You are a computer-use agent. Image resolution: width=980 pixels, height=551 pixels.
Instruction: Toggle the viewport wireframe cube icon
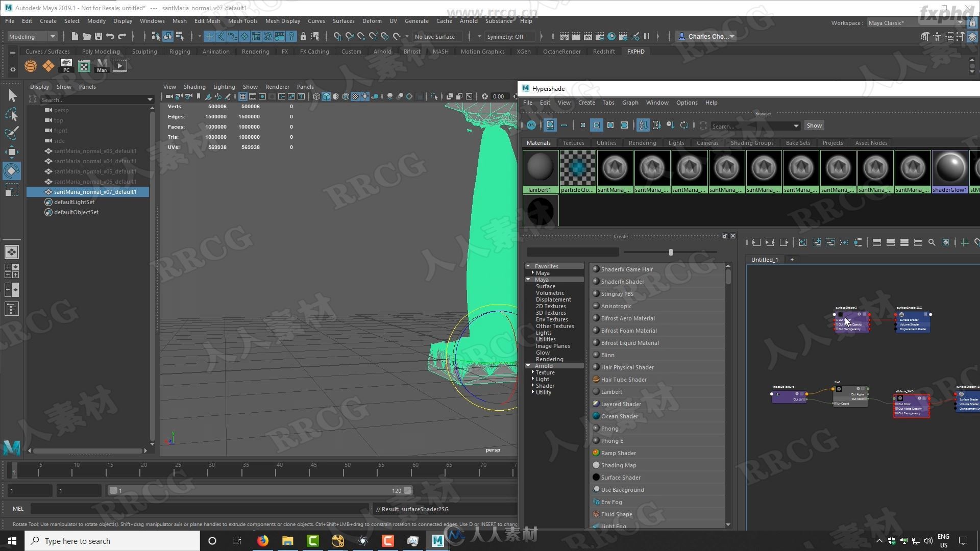316,96
